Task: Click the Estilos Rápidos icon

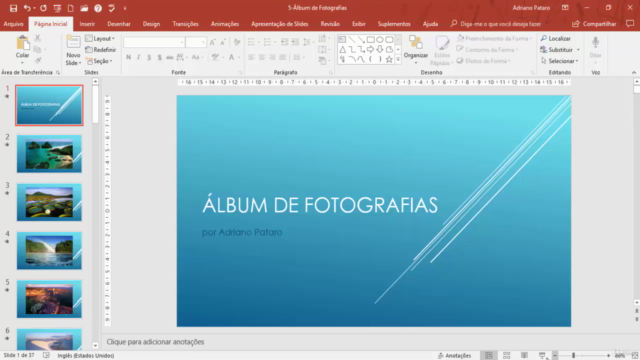Action: coord(442,42)
